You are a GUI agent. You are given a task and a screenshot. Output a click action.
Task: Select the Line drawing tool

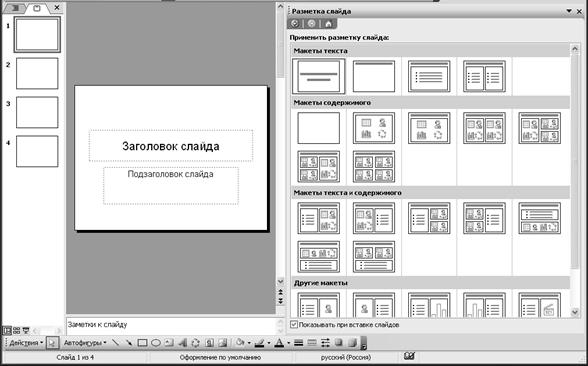[116, 343]
